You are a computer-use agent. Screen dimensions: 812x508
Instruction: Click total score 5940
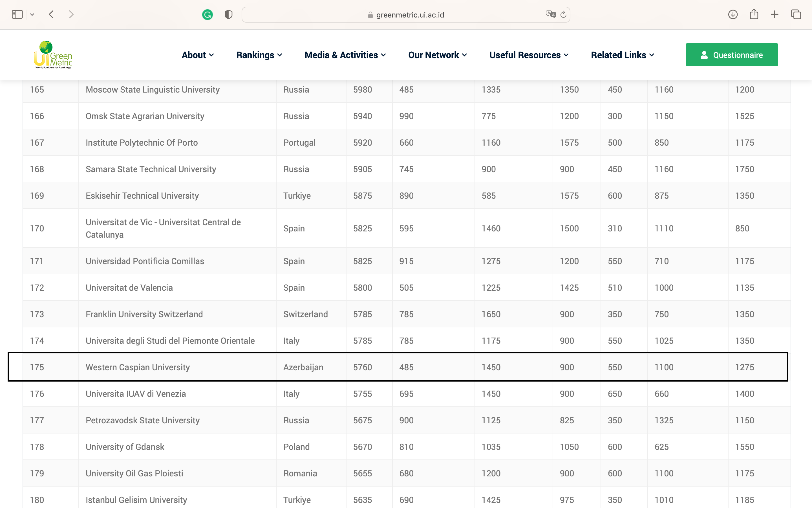coord(362,116)
